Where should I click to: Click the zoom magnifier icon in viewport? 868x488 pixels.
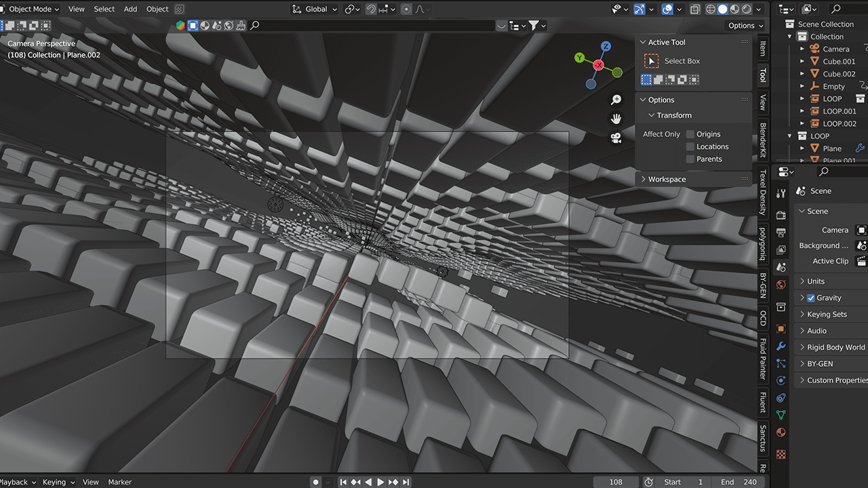[x=616, y=100]
